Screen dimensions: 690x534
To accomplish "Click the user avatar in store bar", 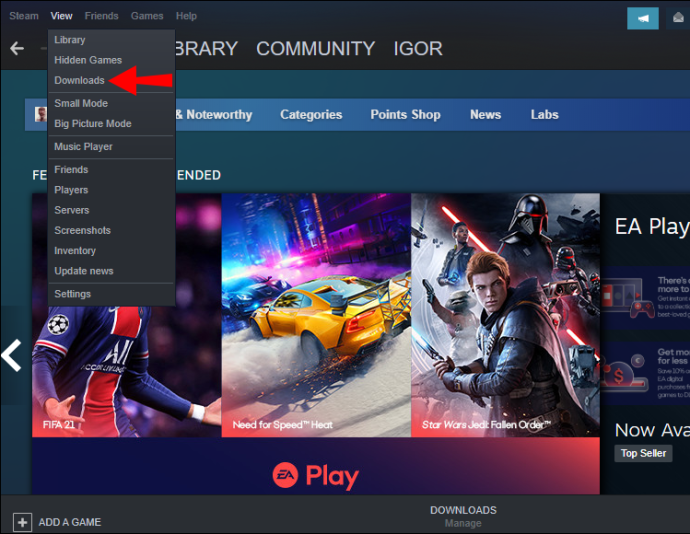I will point(41,114).
